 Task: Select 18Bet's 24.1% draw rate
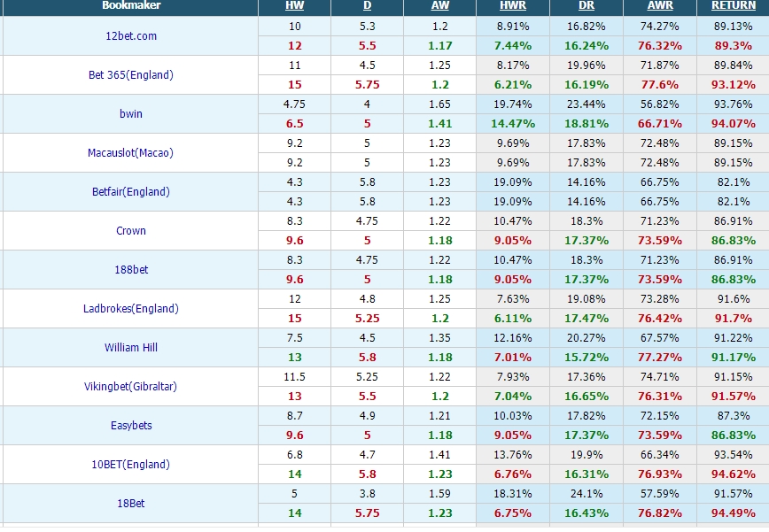(586, 494)
